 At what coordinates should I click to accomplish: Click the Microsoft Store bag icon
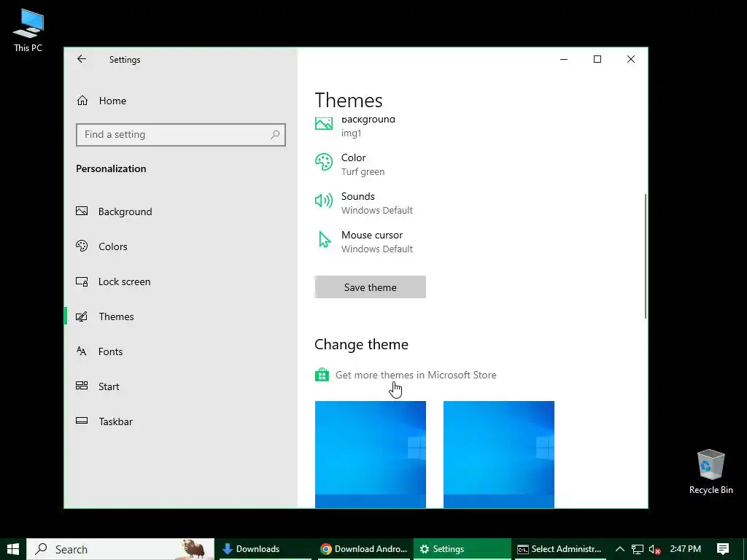click(322, 375)
